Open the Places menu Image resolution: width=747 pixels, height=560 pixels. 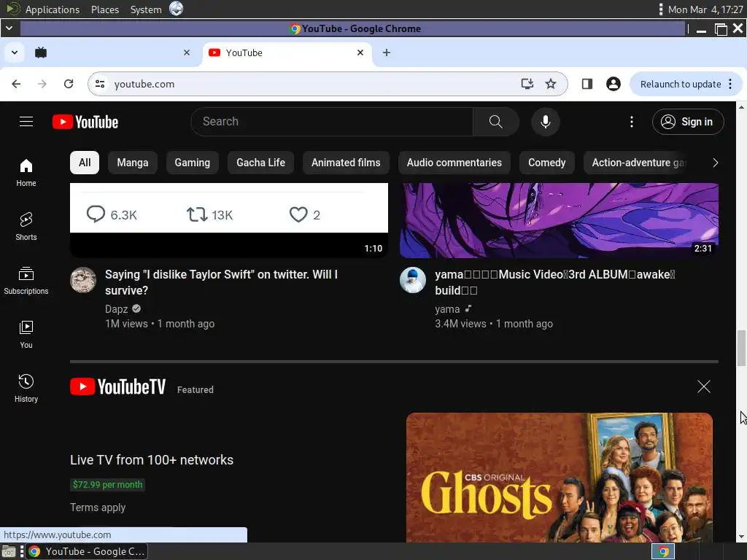click(105, 9)
